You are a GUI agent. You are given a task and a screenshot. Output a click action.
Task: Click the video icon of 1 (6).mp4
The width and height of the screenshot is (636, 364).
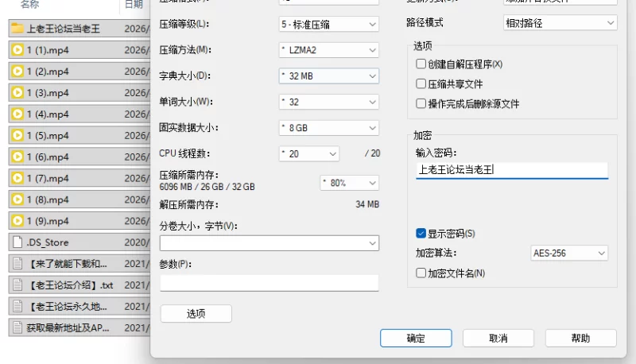17,157
